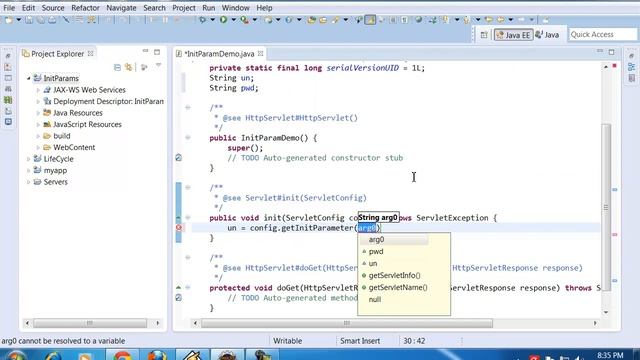Click Collapse All icon in Project Explorer
The height and width of the screenshot is (360, 640).
click(x=117, y=67)
